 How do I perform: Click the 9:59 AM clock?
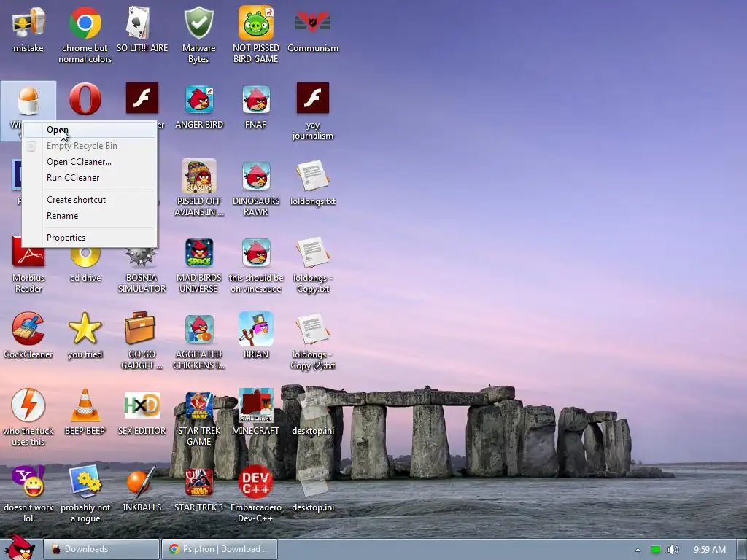coord(709,550)
